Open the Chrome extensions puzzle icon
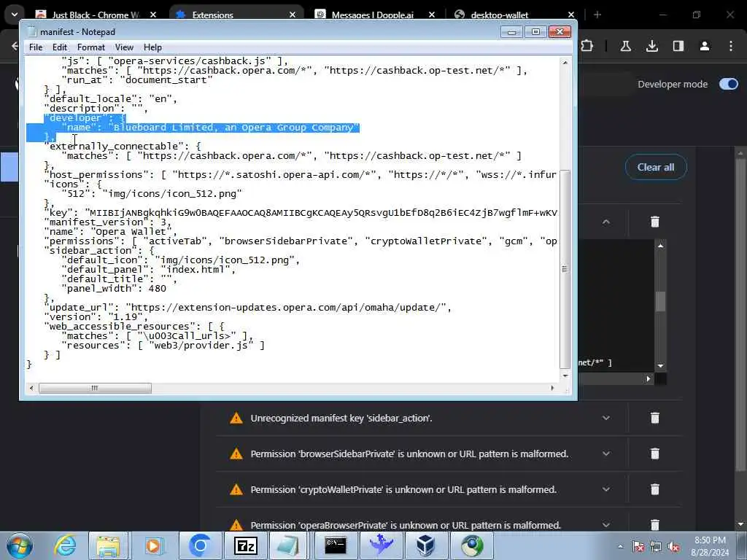The width and height of the screenshot is (747, 560). [x=587, y=46]
